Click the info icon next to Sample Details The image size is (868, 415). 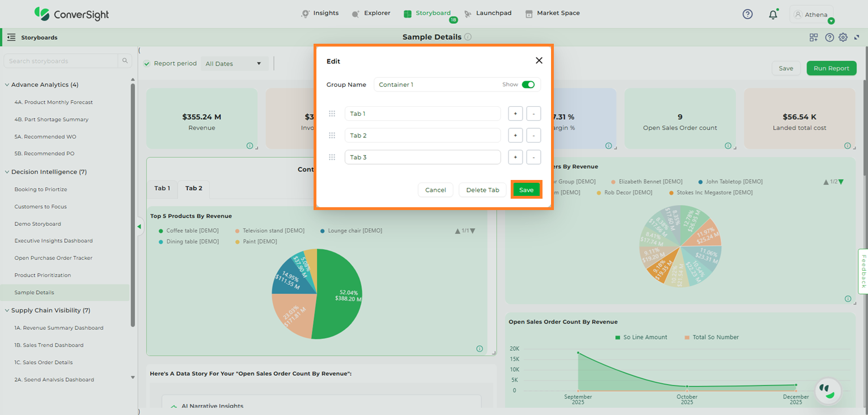(468, 37)
